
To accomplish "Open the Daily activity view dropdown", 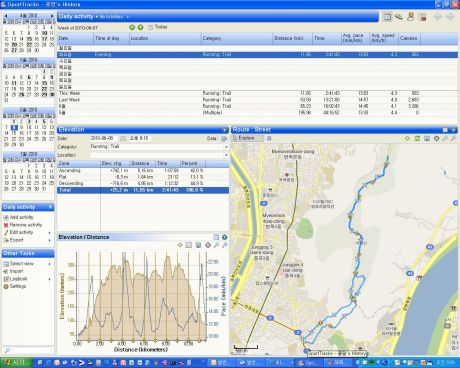I will 97,16.
